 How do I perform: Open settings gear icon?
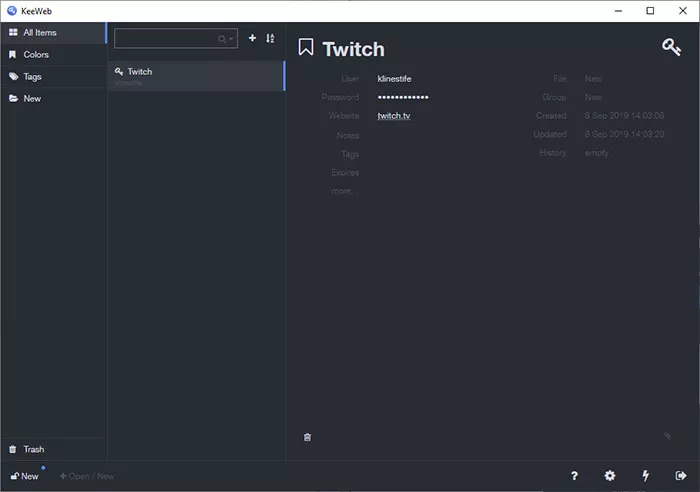pyautogui.click(x=609, y=476)
